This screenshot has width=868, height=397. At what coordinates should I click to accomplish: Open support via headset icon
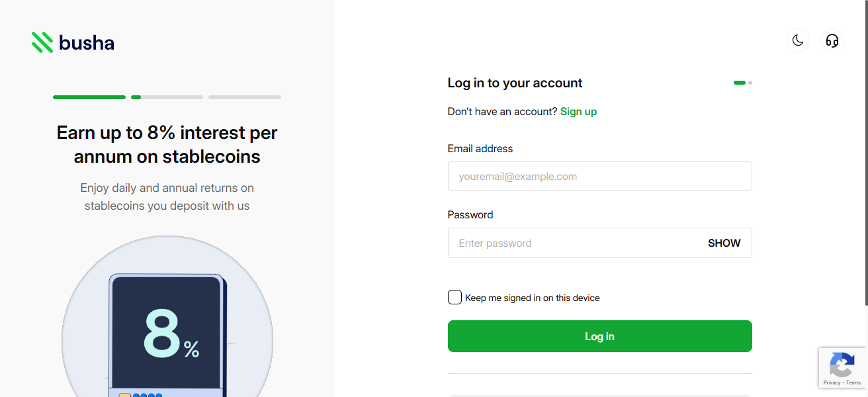(832, 41)
